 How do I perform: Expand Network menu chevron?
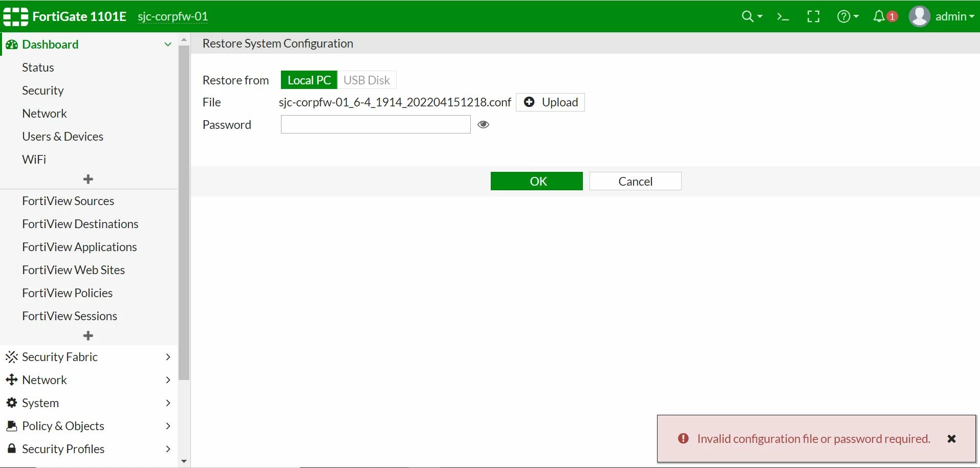click(168, 380)
